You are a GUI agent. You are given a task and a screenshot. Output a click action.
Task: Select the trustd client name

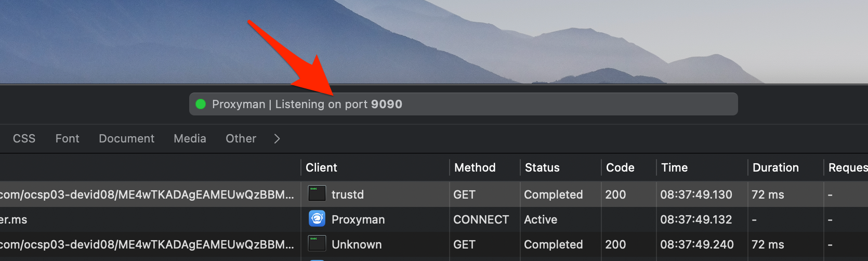pos(348,194)
